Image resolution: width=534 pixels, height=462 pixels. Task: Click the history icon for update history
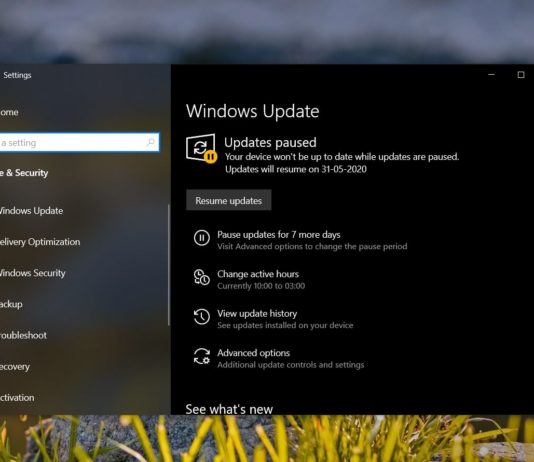[x=202, y=317]
